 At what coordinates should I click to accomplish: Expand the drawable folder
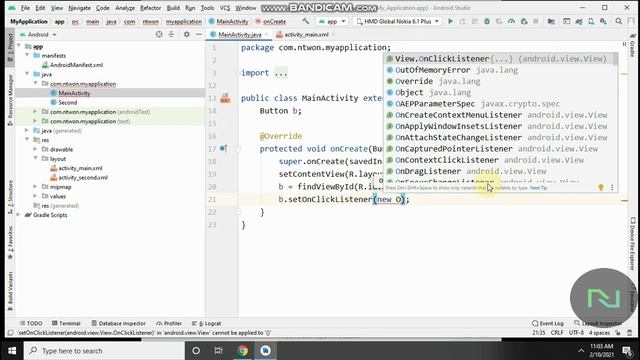coord(35,149)
